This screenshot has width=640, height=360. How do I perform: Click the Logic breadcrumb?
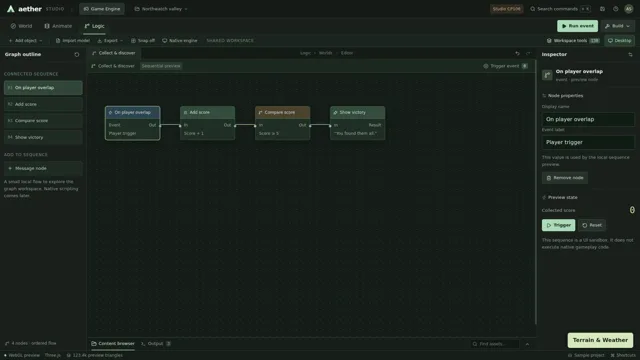click(305, 53)
